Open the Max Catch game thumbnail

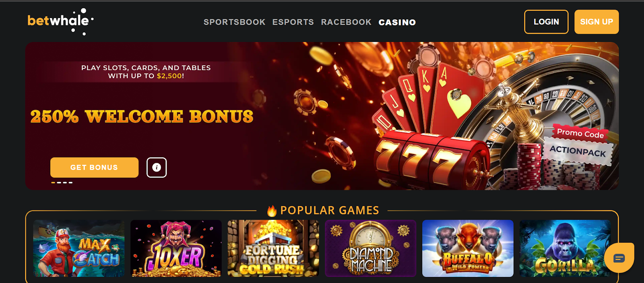tap(79, 248)
